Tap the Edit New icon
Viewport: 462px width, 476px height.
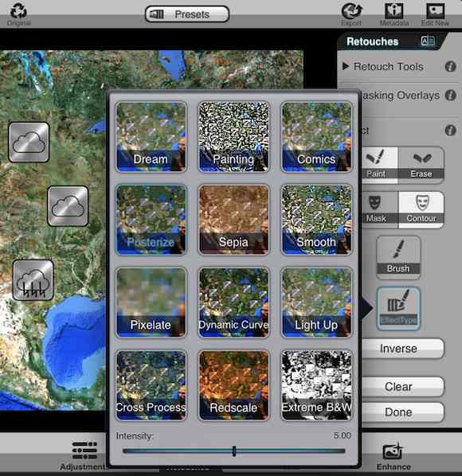click(x=435, y=14)
